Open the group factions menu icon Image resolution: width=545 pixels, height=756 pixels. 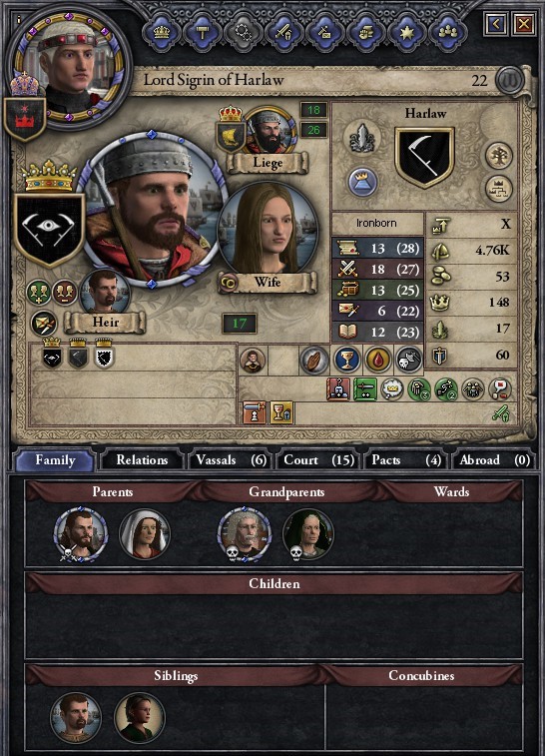click(447, 33)
